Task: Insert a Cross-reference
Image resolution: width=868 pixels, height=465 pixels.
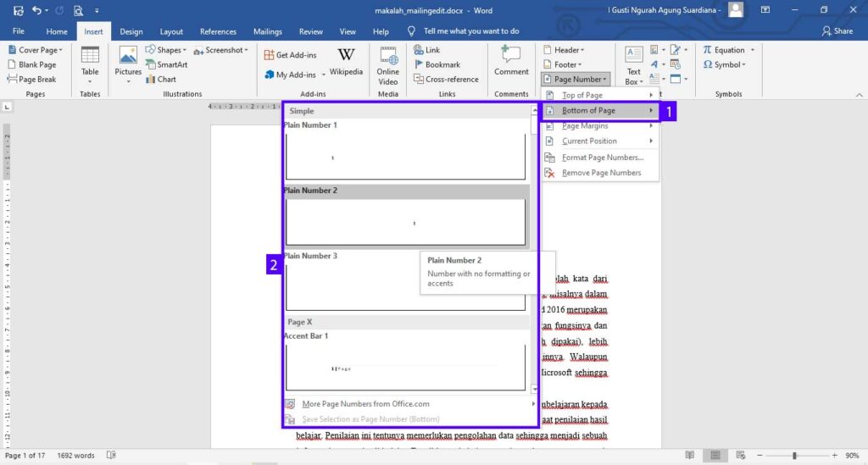Action: (x=446, y=79)
